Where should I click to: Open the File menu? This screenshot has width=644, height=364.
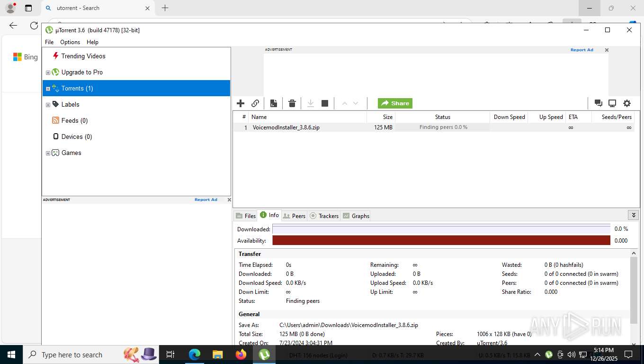click(49, 42)
